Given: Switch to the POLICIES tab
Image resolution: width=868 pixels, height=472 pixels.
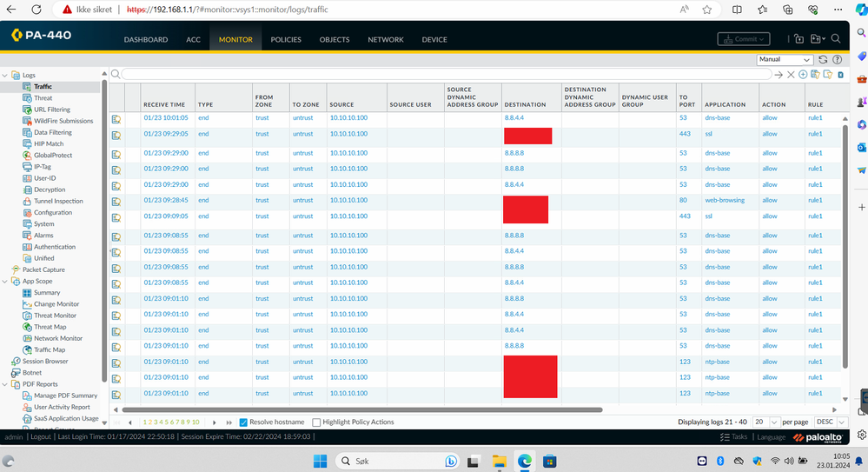Looking at the screenshot, I should coord(286,40).
